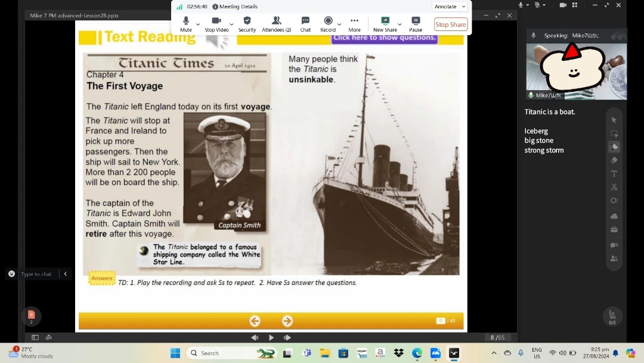Choose the area selection tool in side toolbar
644x363 pixels.
coord(614,134)
